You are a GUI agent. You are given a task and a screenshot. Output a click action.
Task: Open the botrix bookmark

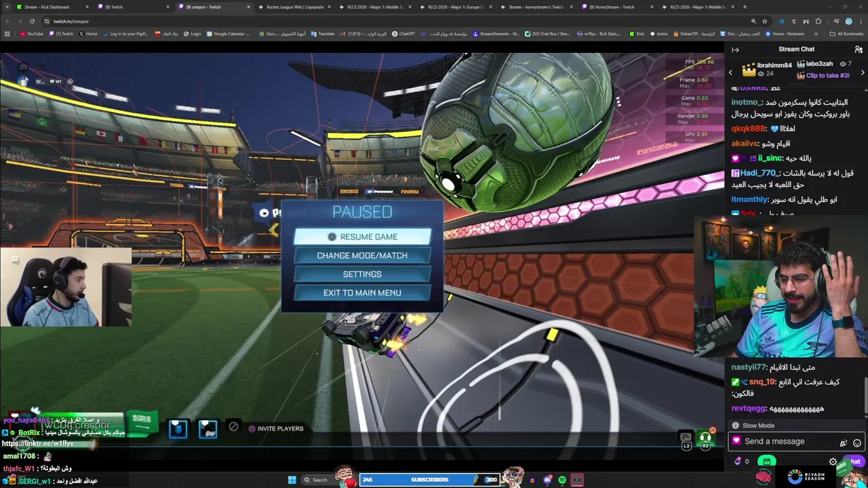point(658,33)
